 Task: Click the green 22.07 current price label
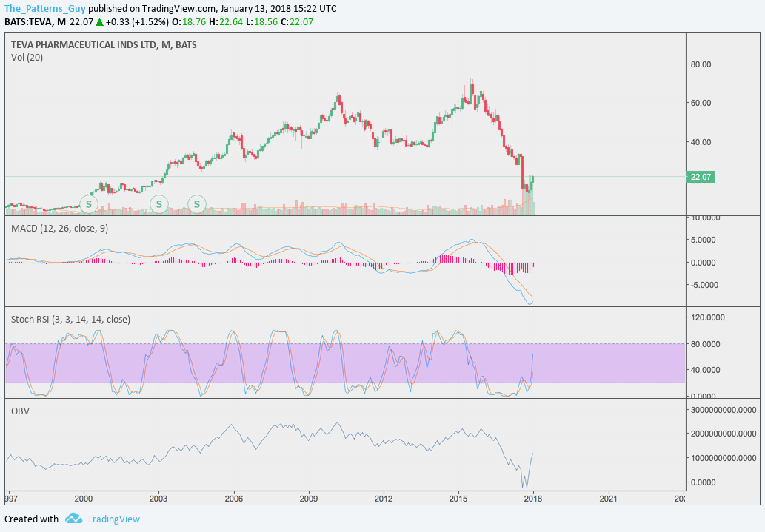(700, 177)
